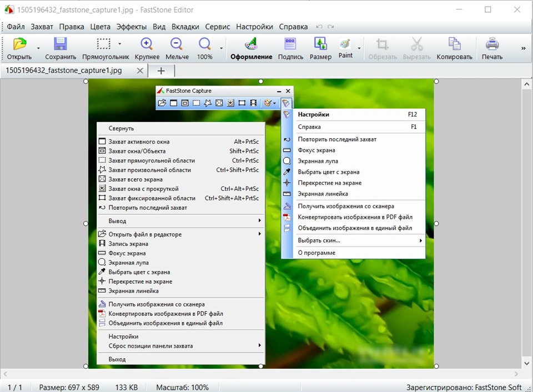533x392 pixels.
Task: Grab the bottom-right corner handle of the image
Action: [436, 366]
